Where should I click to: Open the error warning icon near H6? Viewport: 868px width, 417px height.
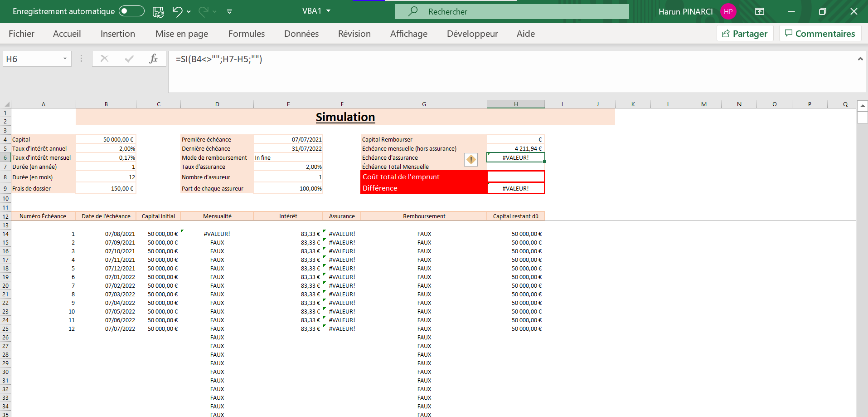coord(471,159)
